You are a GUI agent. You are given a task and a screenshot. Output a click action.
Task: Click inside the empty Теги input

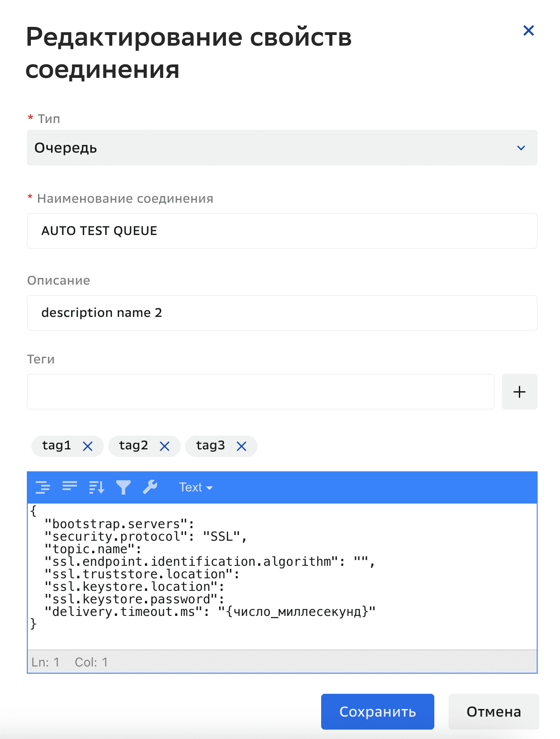261,392
